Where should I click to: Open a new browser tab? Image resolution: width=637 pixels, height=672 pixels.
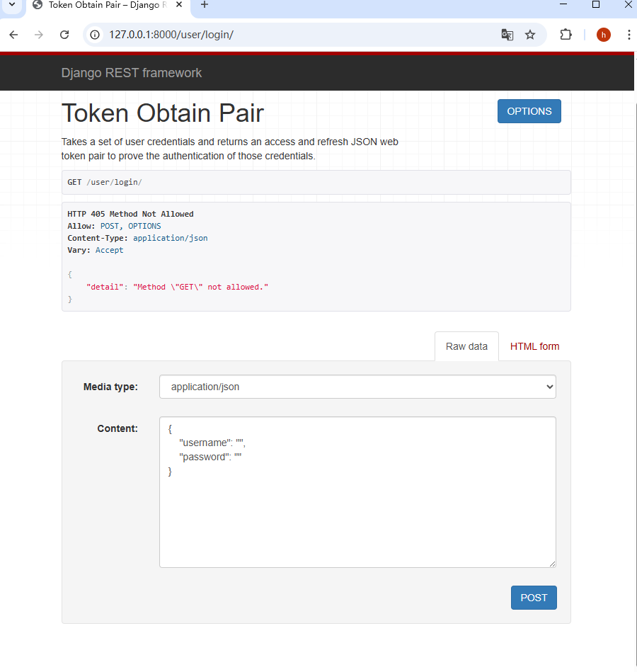click(x=205, y=5)
